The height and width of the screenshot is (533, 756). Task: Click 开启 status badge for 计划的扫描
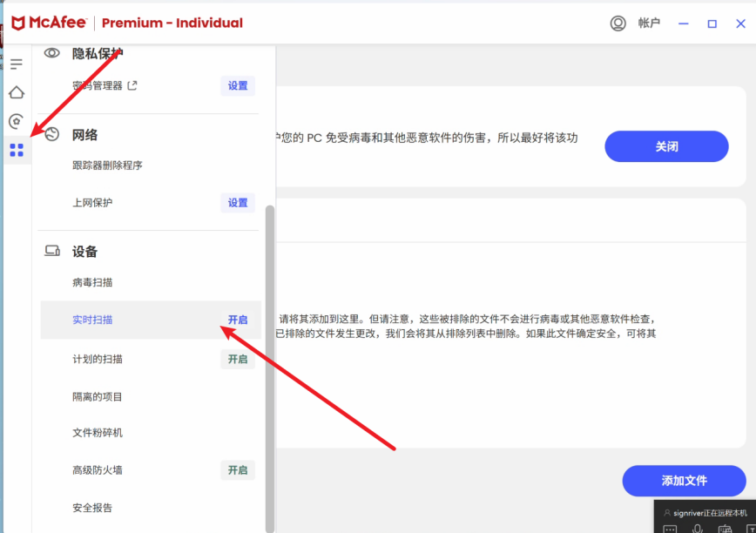(x=238, y=360)
